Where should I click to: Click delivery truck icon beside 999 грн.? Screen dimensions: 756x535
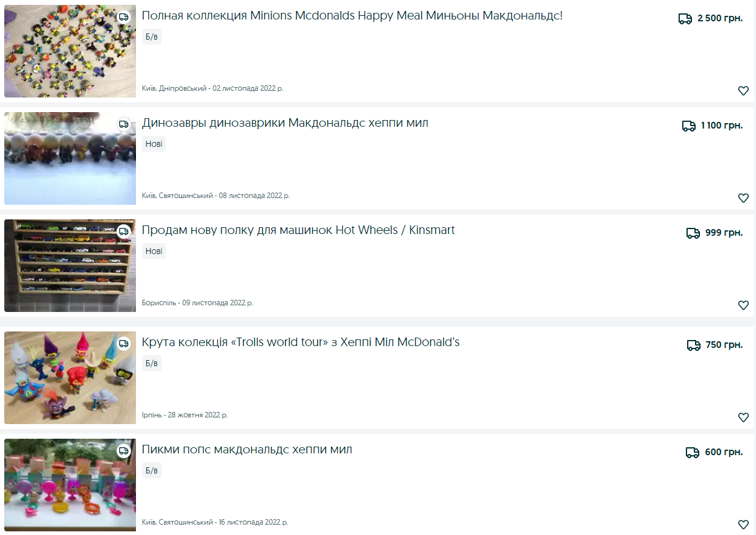[x=693, y=233]
